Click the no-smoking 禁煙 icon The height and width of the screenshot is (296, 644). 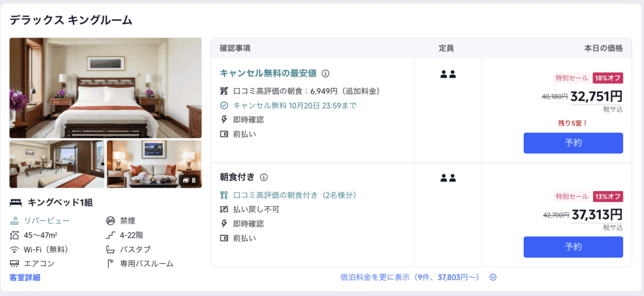point(111,221)
